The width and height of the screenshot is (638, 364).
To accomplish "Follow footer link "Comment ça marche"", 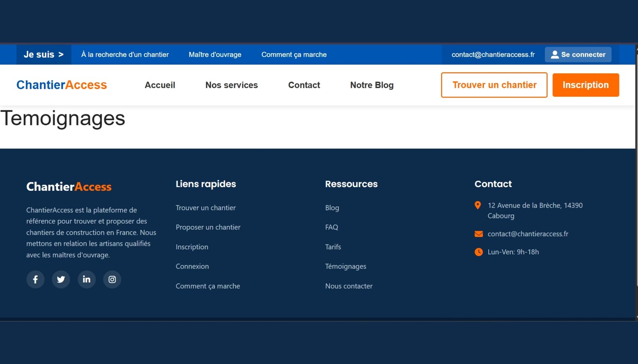I will [x=208, y=286].
